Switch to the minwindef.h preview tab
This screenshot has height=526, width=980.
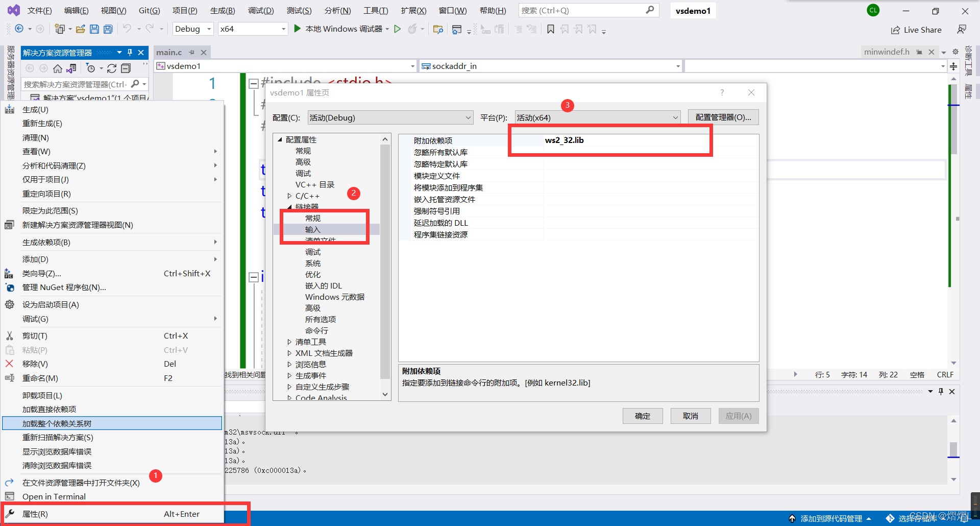pyautogui.click(x=887, y=52)
